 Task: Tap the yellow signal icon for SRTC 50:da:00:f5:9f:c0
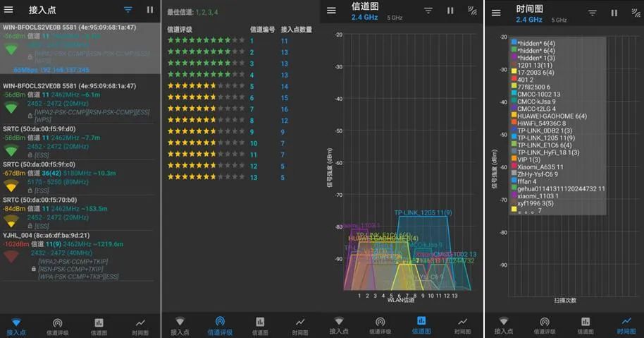(11, 186)
